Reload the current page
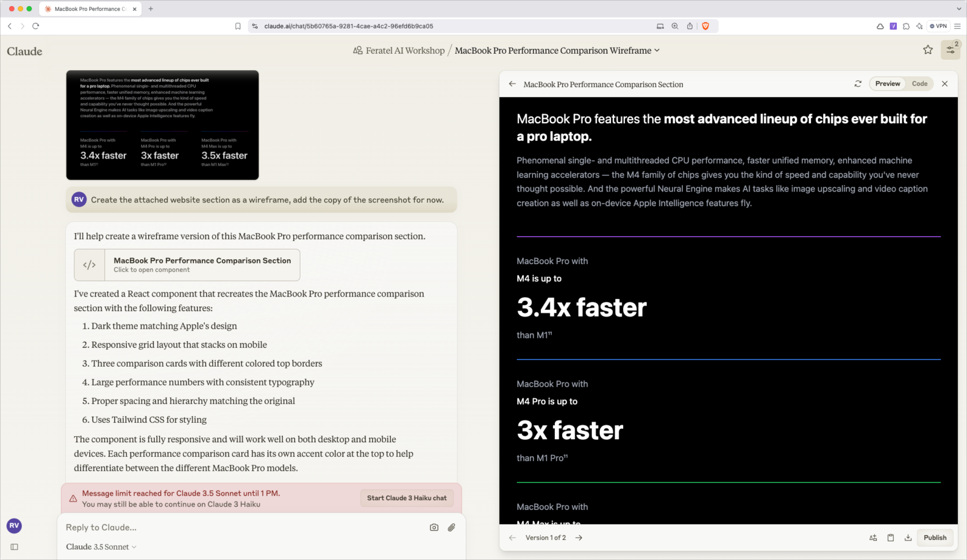This screenshot has width=967, height=560. (x=36, y=26)
